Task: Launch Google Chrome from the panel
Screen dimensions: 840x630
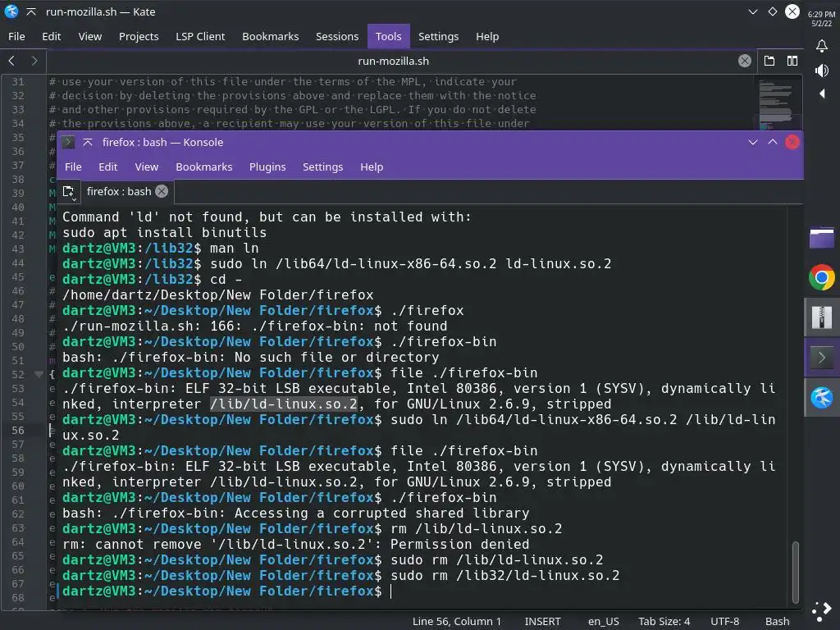Action: point(822,277)
